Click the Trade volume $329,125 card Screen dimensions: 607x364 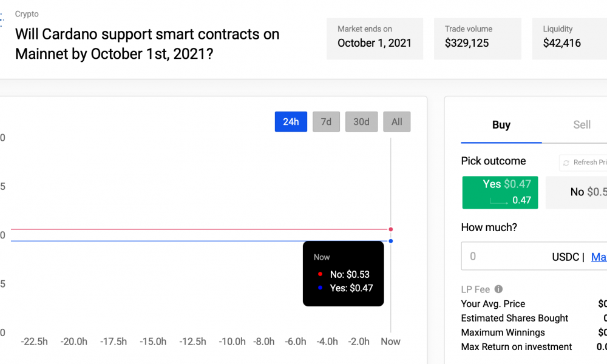[477, 39]
